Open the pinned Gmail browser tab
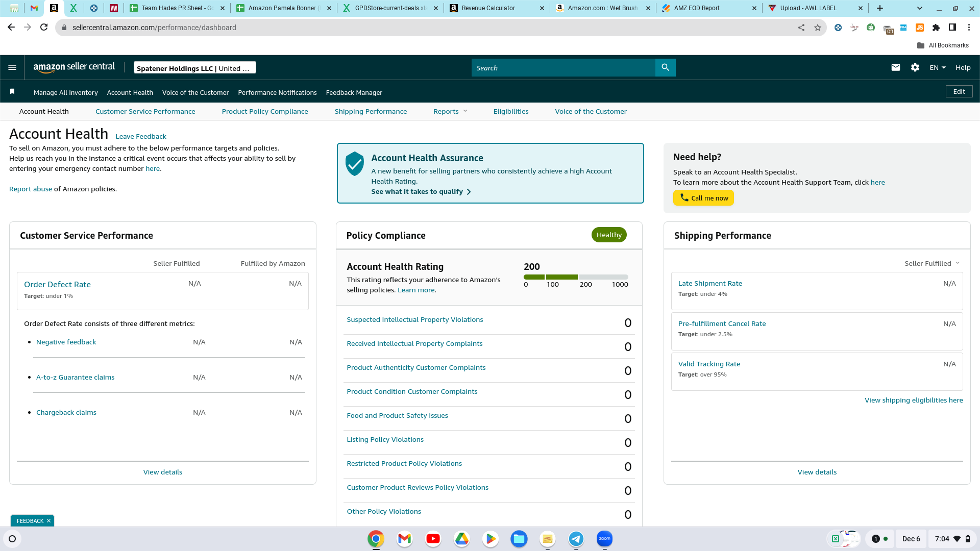Image resolution: width=980 pixels, height=551 pixels. tap(34, 8)
